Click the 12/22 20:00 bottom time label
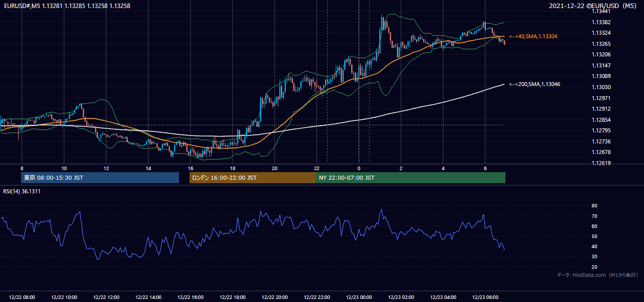 click(275, 297)
